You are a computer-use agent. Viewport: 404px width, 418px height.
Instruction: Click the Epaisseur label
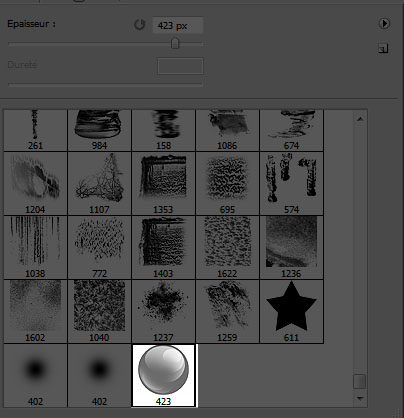tap(31, 24)
